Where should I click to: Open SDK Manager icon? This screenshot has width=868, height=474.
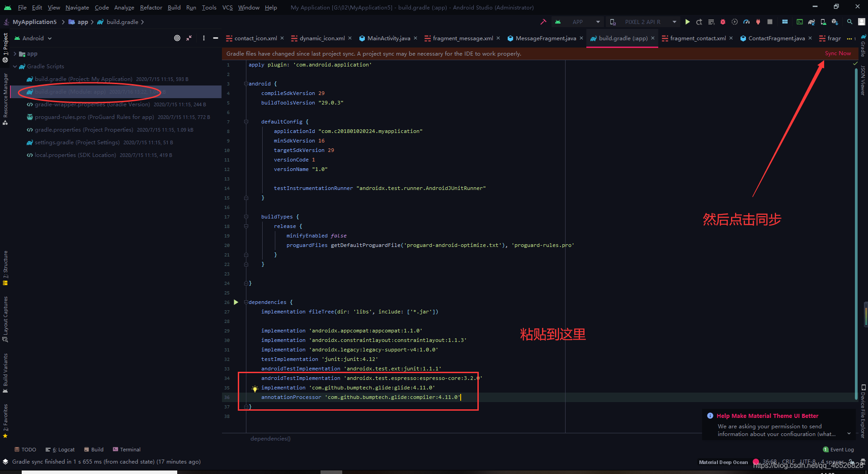click(835, 22)
